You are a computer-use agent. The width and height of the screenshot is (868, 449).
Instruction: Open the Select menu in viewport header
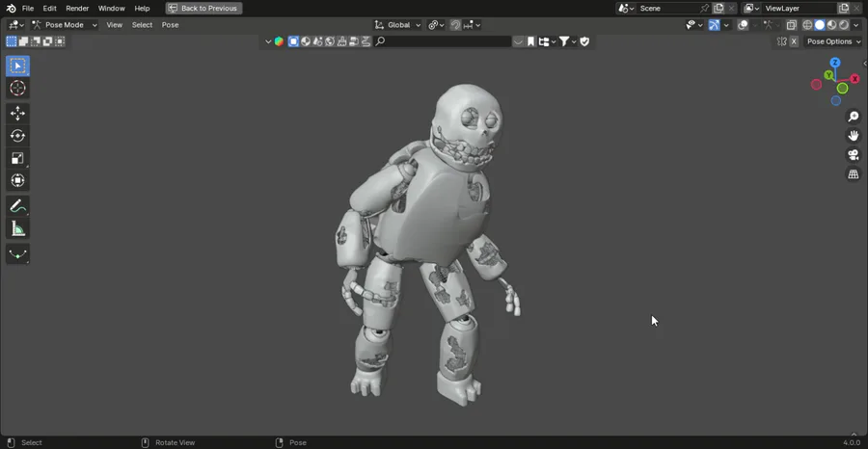[x=143, y=25]
